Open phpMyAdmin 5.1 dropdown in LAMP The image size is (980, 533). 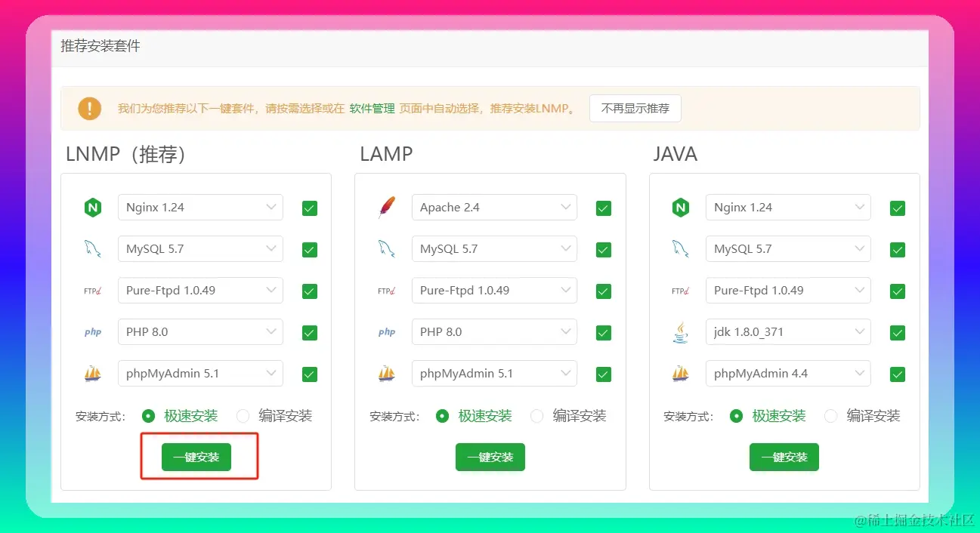point(494,374)
